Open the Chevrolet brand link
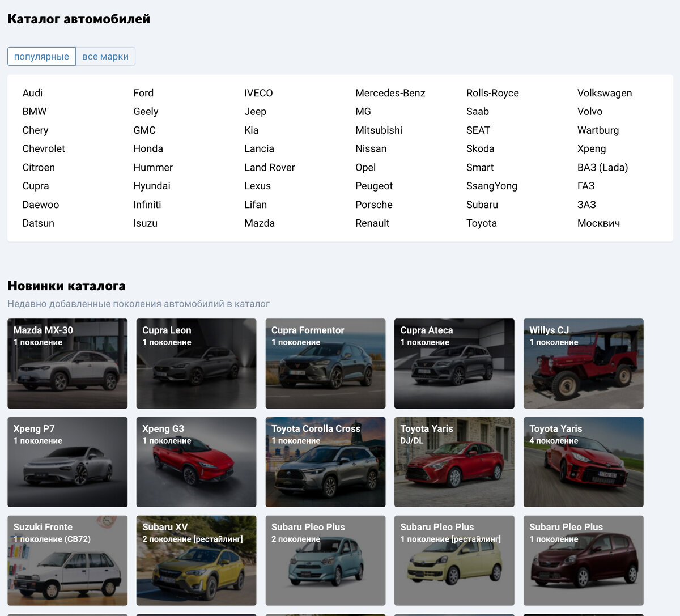Viewport: 680px width, 616px height. (44, 148)
